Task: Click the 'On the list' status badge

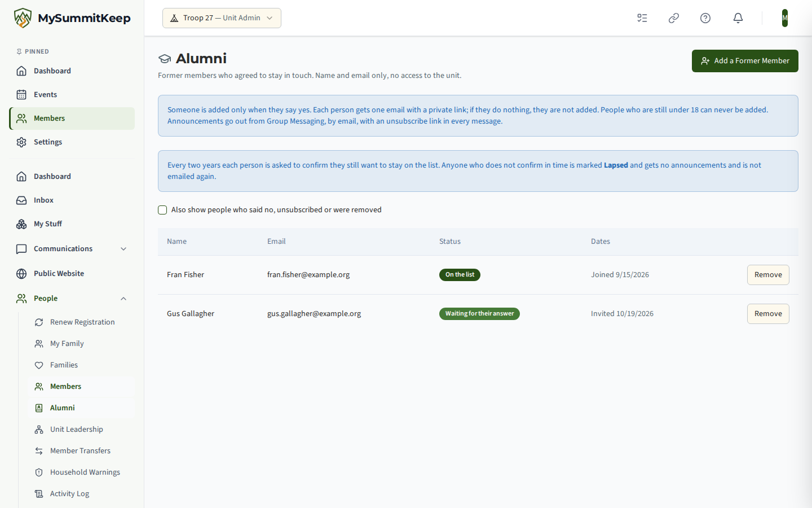Action: click(460, 275)
